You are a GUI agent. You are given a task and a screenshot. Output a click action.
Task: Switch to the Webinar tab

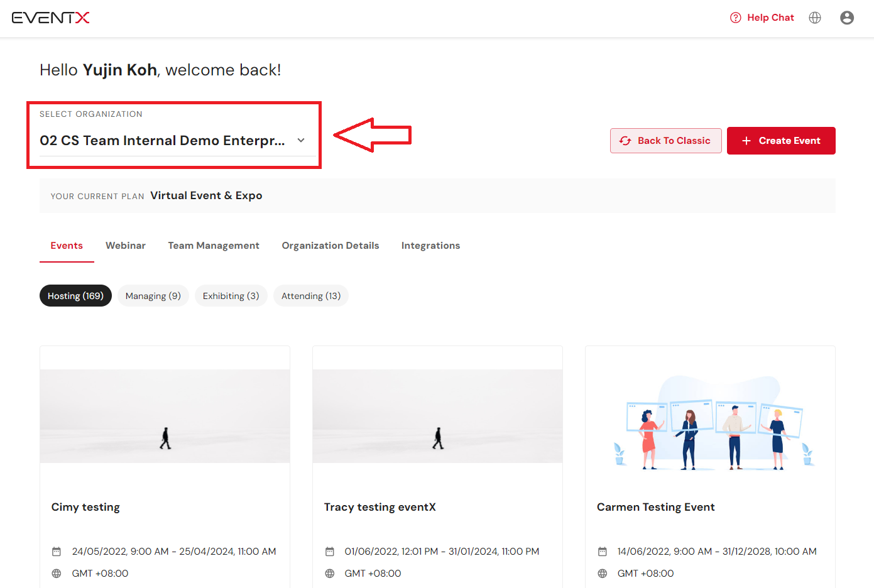[x=126, y=246]
